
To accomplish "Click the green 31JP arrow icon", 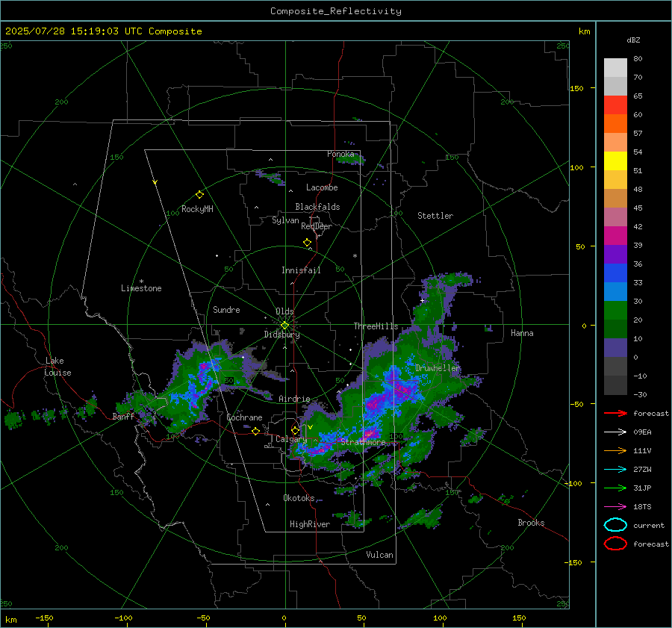I will coord(615,488).
